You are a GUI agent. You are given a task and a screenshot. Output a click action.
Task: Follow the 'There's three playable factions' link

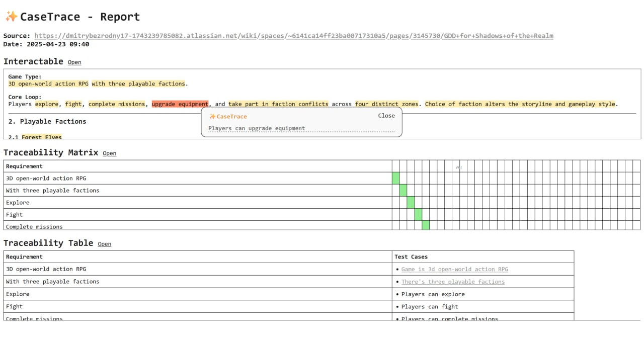coord(453,282)
